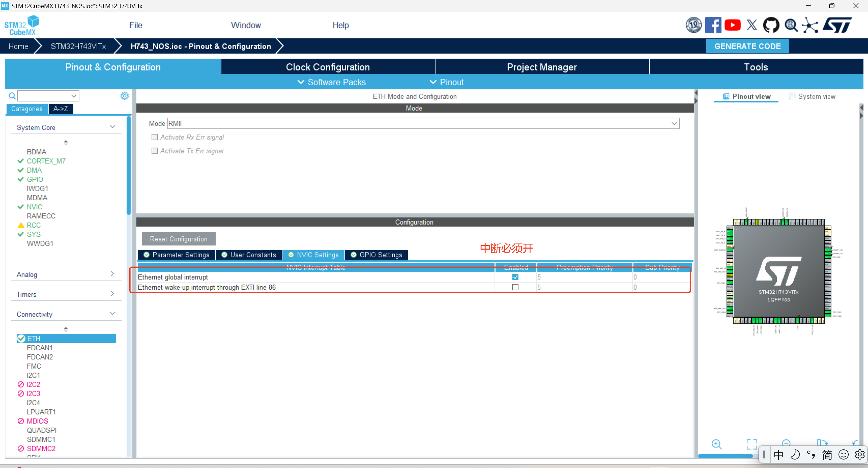This screenshot has width=868, height=468.
Task: Open the User Constants tab
Action: coord(249,255)
